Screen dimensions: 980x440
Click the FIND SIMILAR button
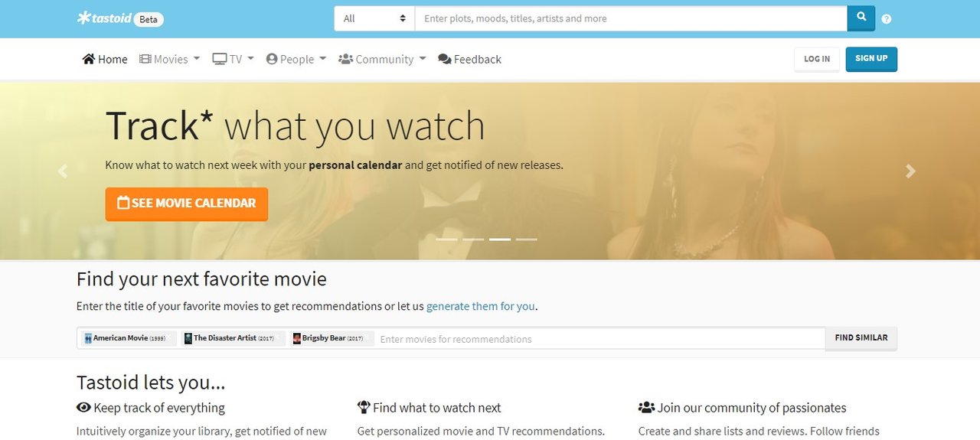click(861, 338)
